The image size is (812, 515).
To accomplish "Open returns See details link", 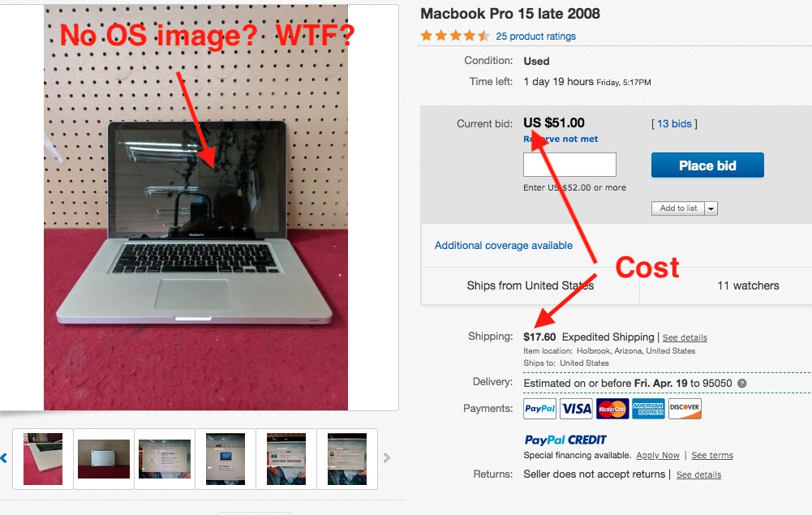I will click(698, 474).
